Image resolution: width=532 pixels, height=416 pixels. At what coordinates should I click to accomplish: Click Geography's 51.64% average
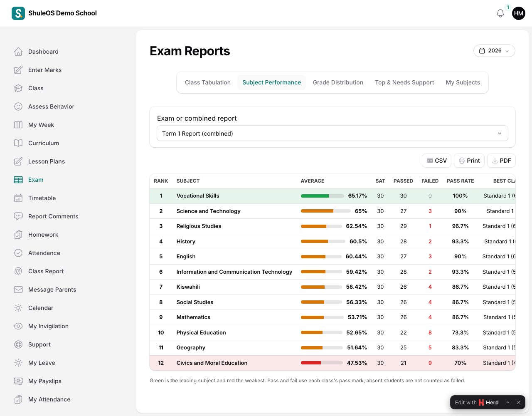[x=357, y=348]
